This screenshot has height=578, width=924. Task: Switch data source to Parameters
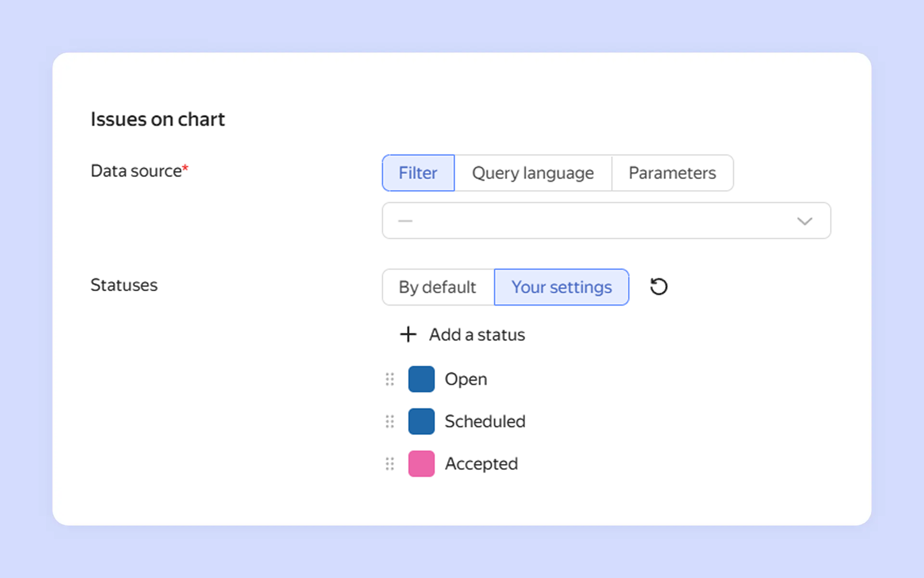click(x=672, y=173)
